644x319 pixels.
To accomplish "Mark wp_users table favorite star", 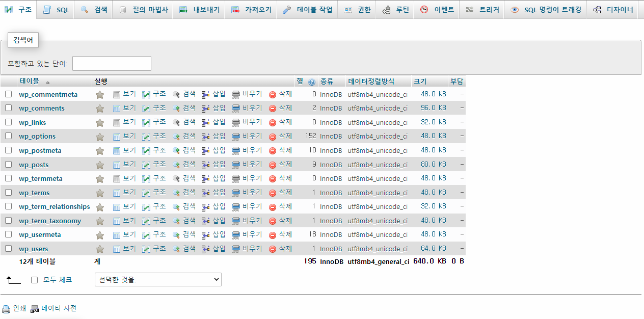I will [100, 249].
